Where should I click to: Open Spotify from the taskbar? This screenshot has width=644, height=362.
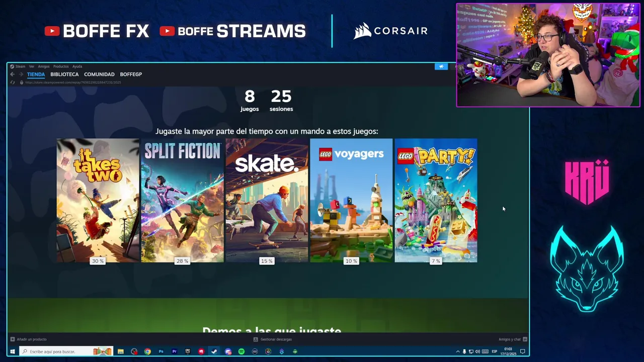click(242, 351)
